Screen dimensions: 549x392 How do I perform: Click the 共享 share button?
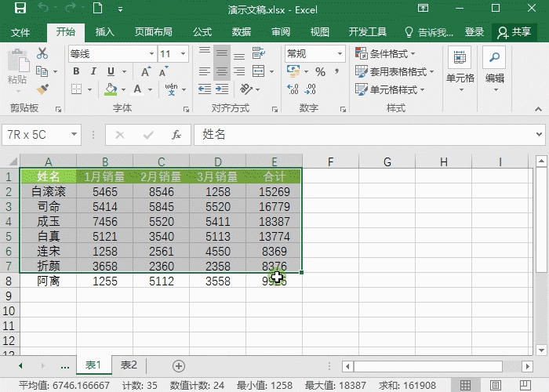(x=514, y=32)
